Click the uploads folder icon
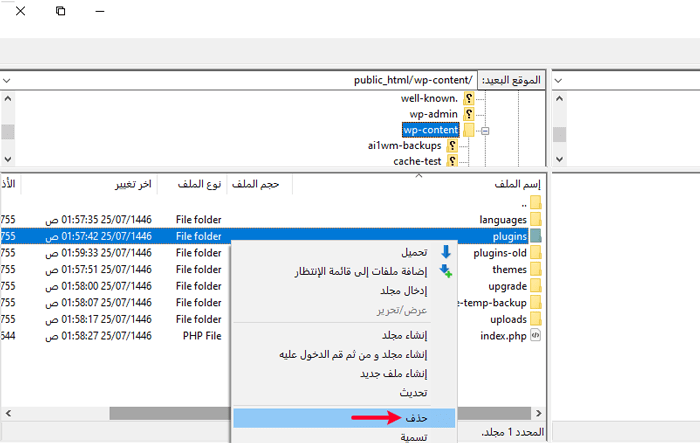This screenshot has height=443, width=700. pos(536,319)
